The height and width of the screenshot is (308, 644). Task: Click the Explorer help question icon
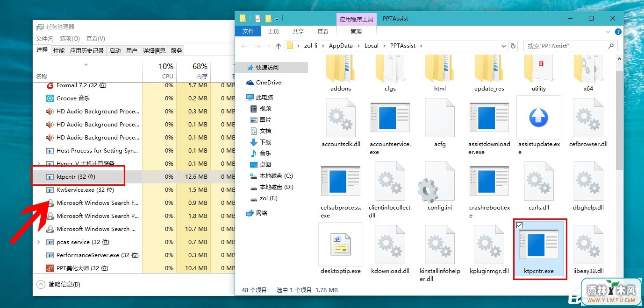coord(618,32)
